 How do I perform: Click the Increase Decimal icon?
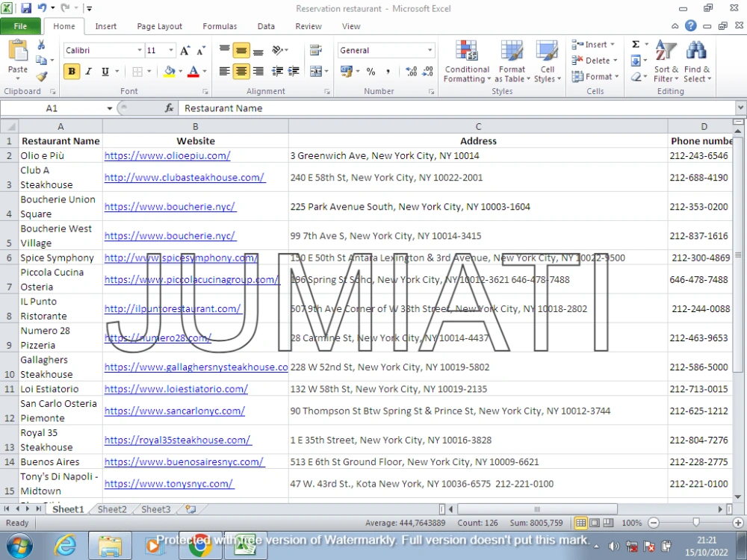(412, 72)
